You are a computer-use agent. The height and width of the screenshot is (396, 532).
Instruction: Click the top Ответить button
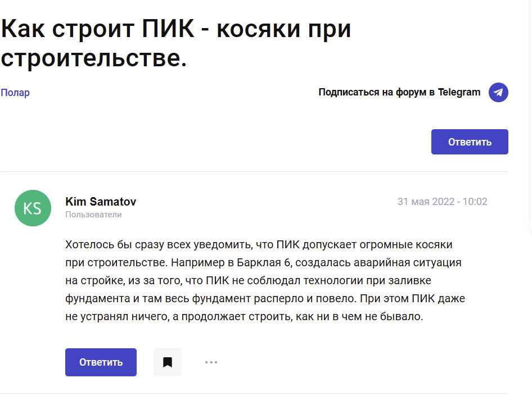coord(470,142)
